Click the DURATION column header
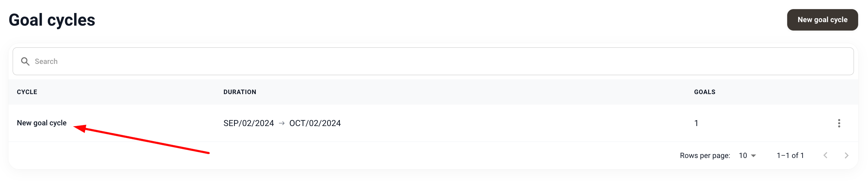 240,92
